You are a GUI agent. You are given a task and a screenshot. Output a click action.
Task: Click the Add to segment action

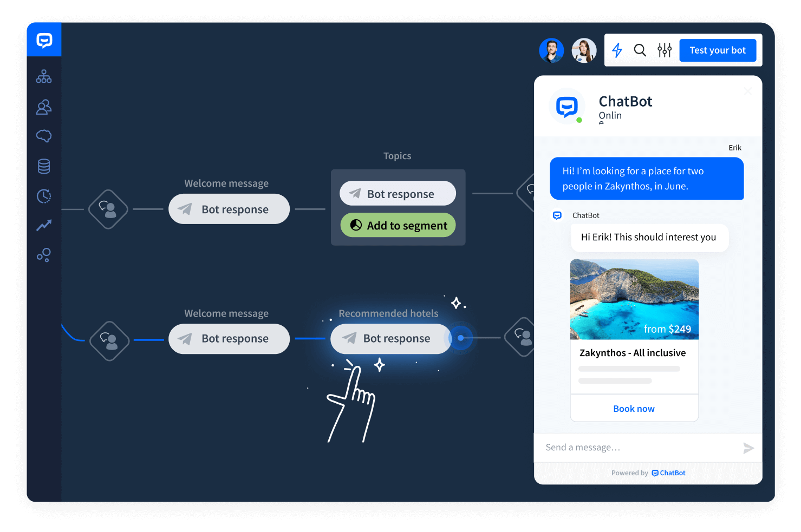(x=398, y=225)
